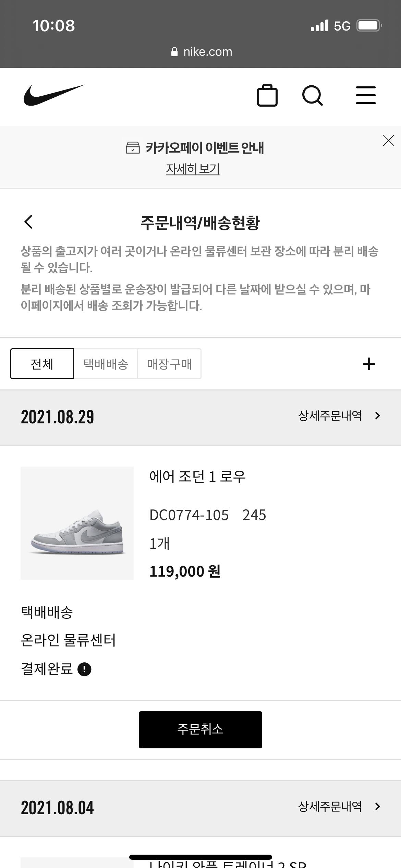Viewport: 401px width, 868px height.
Task: Open the shopping bag icon
Action: pos(267,95)
